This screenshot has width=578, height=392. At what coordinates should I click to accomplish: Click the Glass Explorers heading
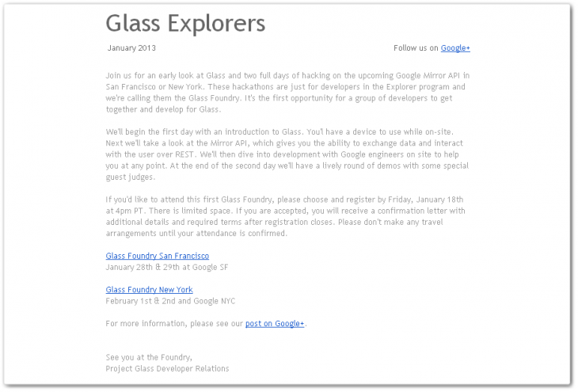point(185,23)
